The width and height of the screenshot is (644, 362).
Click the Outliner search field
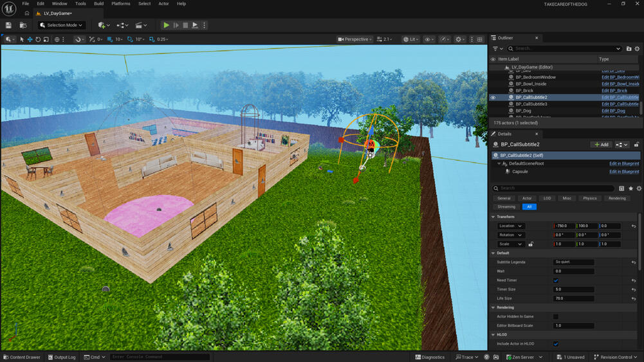565,49
